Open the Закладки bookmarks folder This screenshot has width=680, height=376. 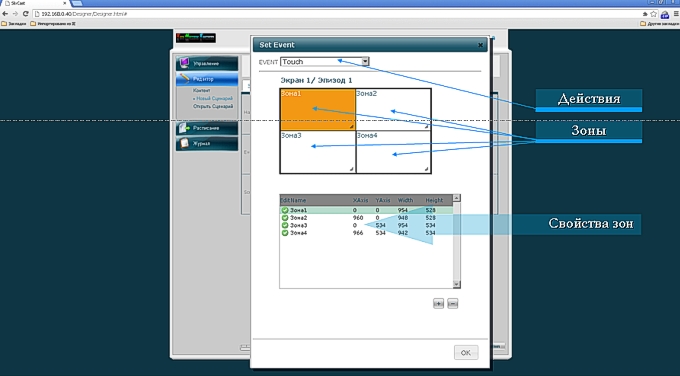14,24
